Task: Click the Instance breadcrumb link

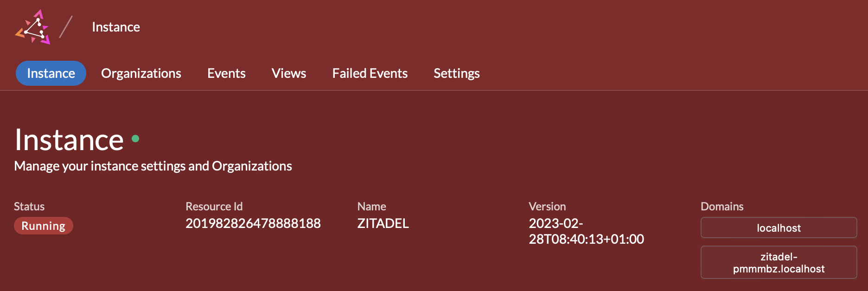Action: [116, 27]
